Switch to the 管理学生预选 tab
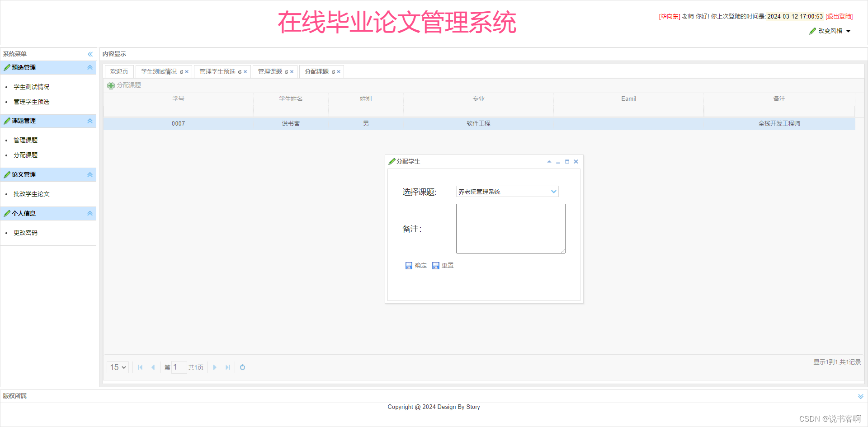 (217, 71)
